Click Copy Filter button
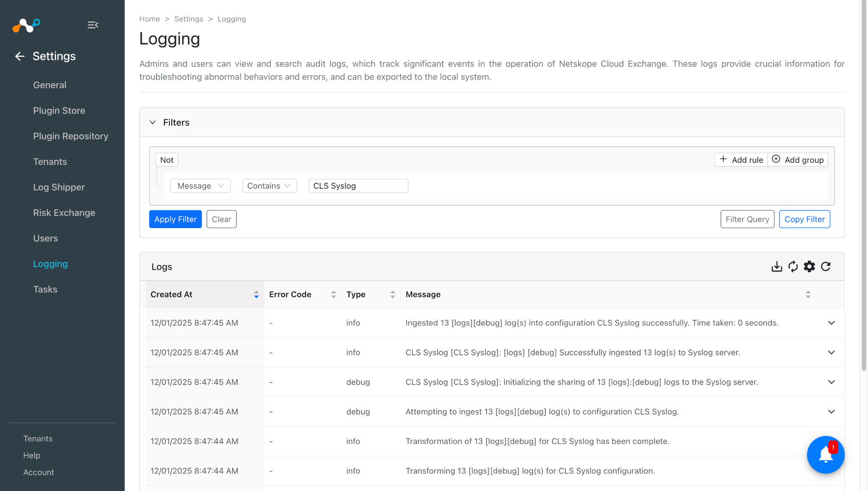868x491 pixels. click(804, 219)
